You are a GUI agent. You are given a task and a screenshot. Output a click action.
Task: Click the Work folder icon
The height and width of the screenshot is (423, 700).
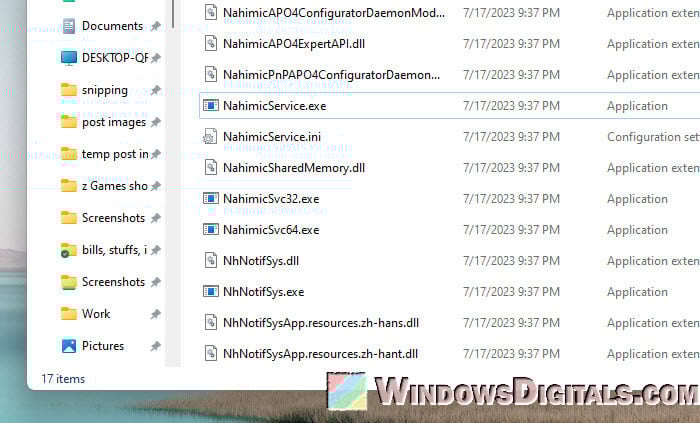click(68, 314)
